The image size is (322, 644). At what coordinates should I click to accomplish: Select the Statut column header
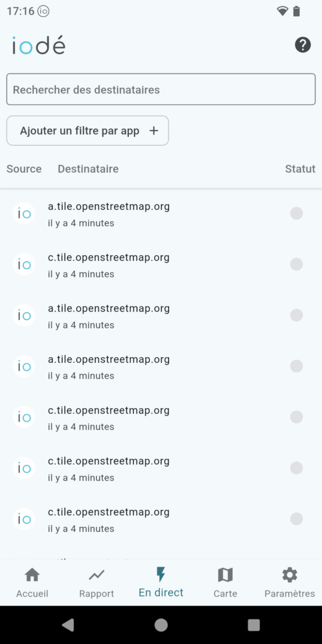coord(300,169)
